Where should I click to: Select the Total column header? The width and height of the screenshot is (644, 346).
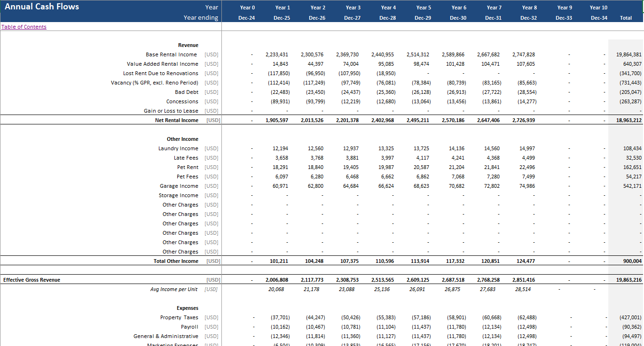(x=626, y=18)
